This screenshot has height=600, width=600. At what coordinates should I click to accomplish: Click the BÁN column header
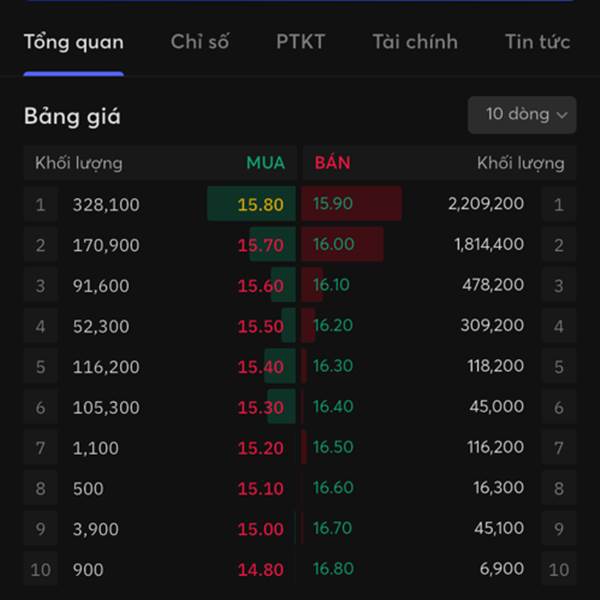tap(333, 163)
